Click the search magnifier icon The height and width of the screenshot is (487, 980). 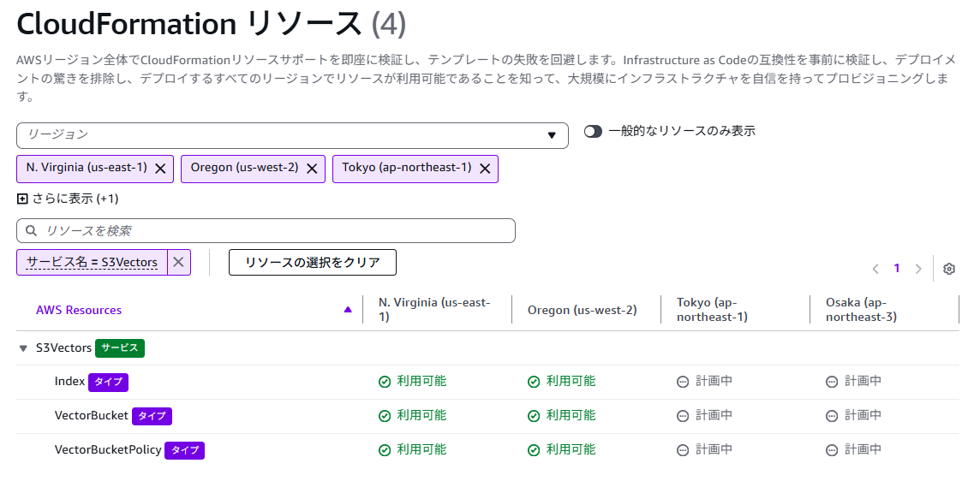[31, 231]
